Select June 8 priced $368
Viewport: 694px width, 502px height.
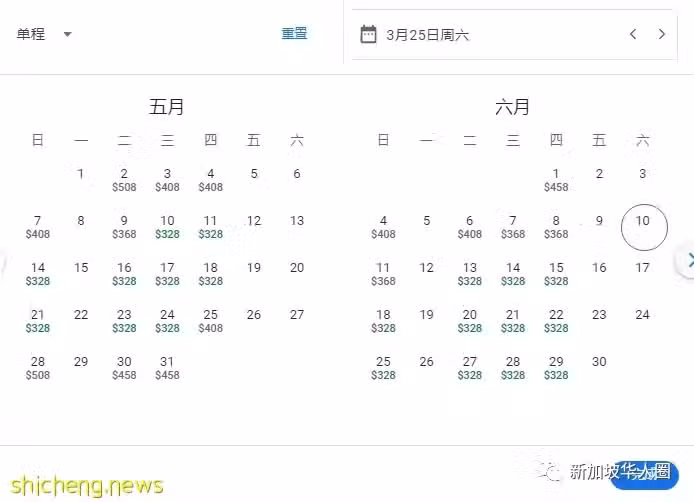pyautogui.click(x=556, y=227)
